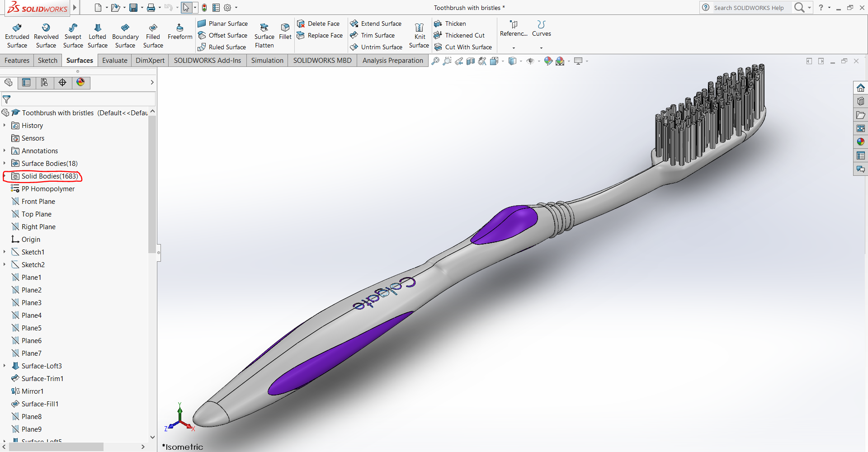Click the Delete Face command

(318, 24)
